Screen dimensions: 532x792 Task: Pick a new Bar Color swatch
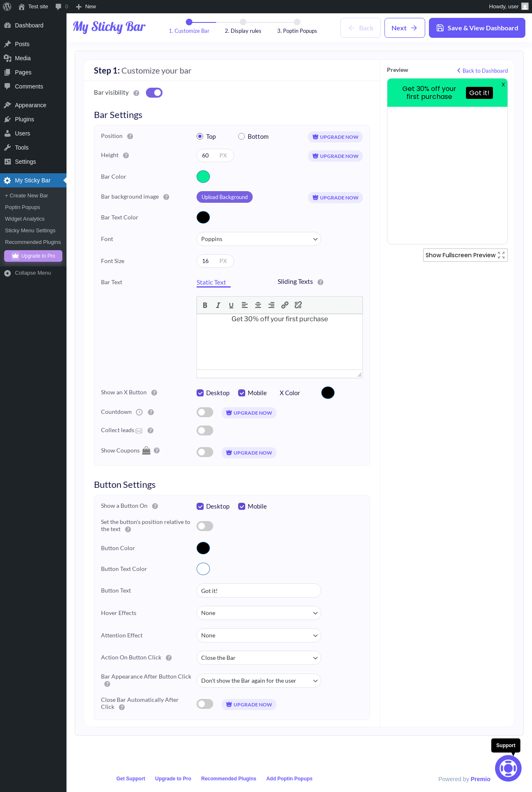[203, 177]
